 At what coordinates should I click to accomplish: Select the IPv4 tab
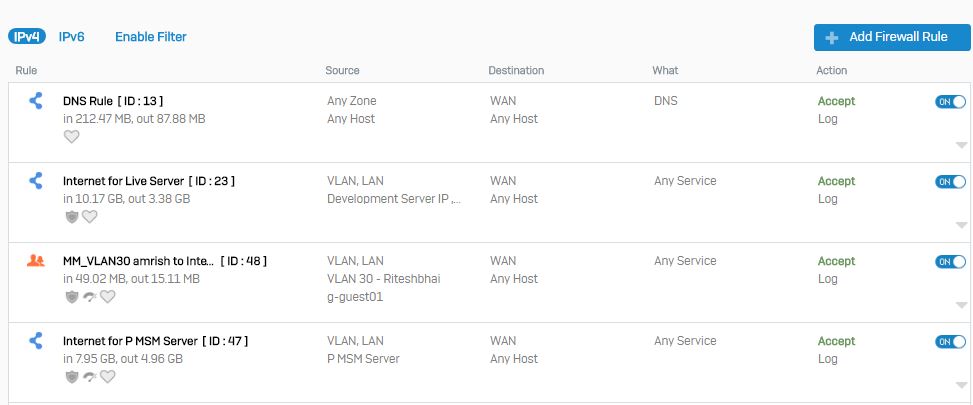(x=27, y=37)
